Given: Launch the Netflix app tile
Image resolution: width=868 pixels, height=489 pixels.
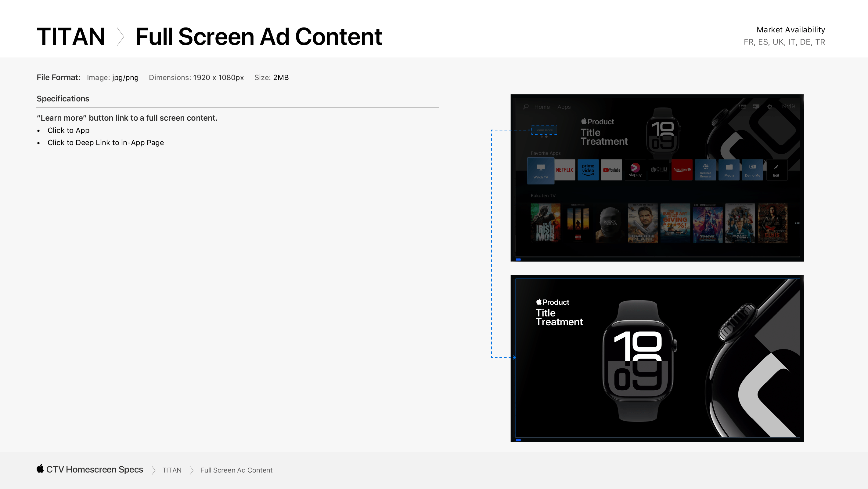Looking at the screenshot, I should click(x=564, y=170).
